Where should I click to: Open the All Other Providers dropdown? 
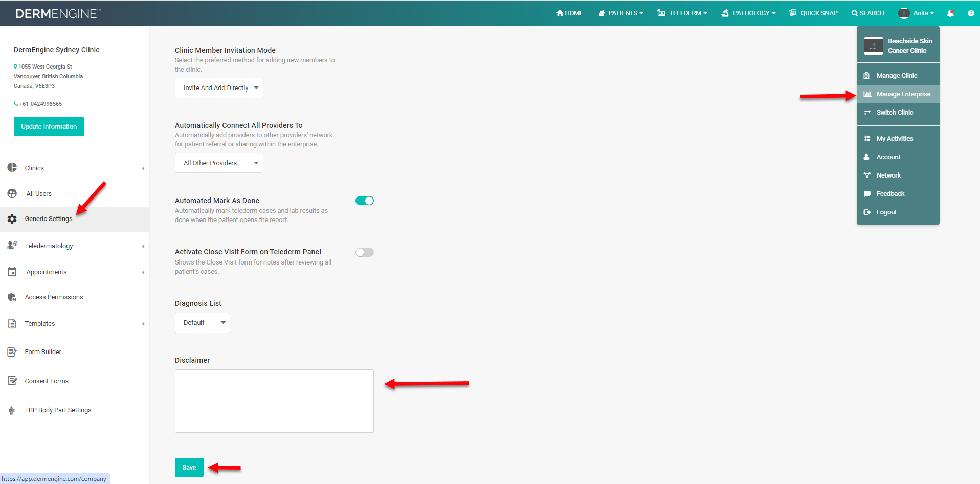tap(219, 163)
